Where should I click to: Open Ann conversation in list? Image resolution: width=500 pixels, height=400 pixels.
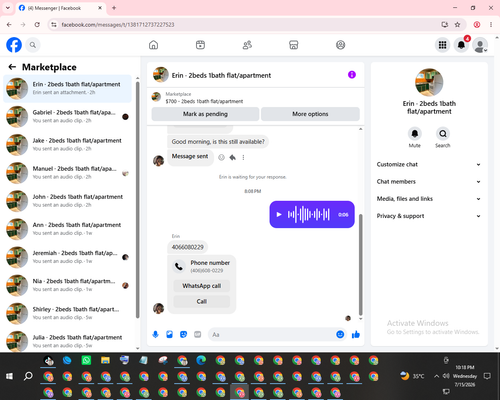(x=67, y=229)
